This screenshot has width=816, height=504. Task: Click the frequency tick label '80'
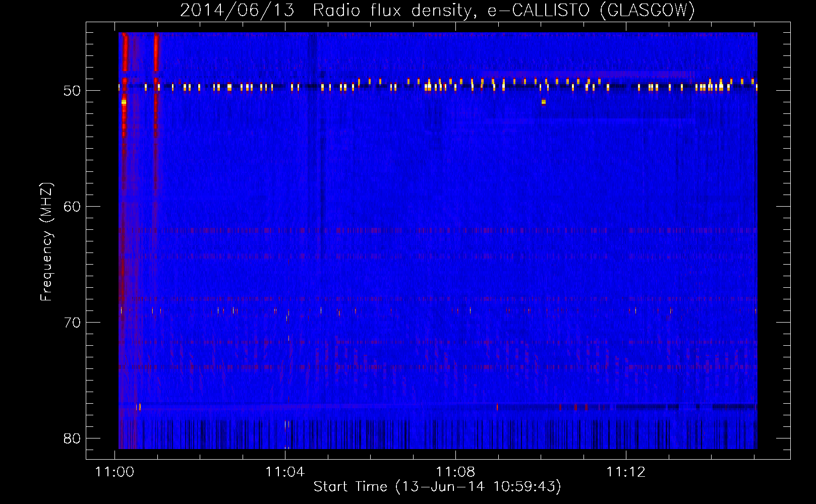tap(72, 438)
